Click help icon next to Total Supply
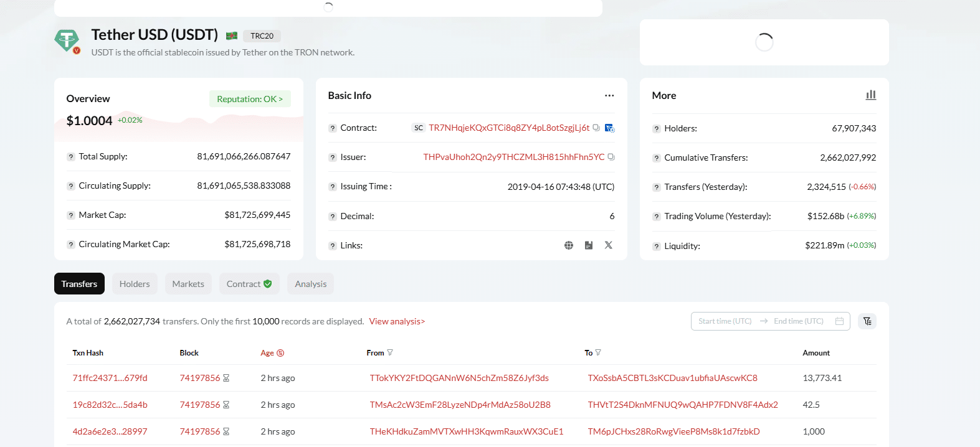980x447 pixels. tap(71, 157)
